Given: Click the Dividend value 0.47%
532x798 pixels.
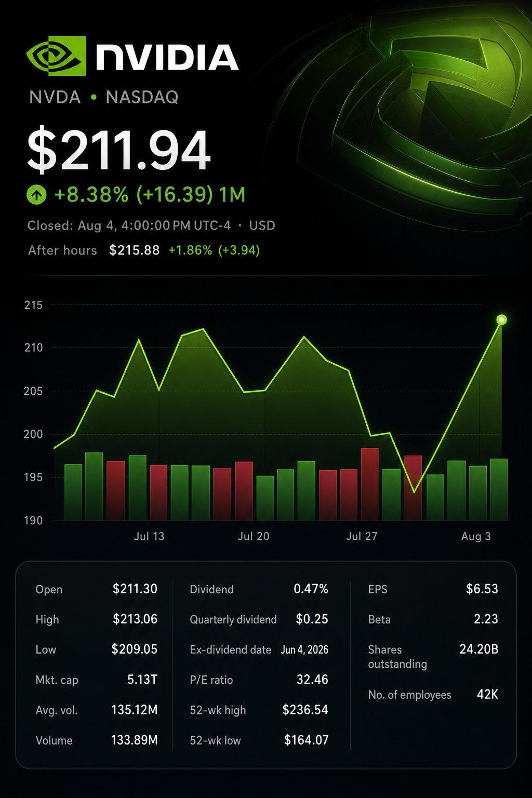Looking at the screenshot, I should [x=311, y=589].
